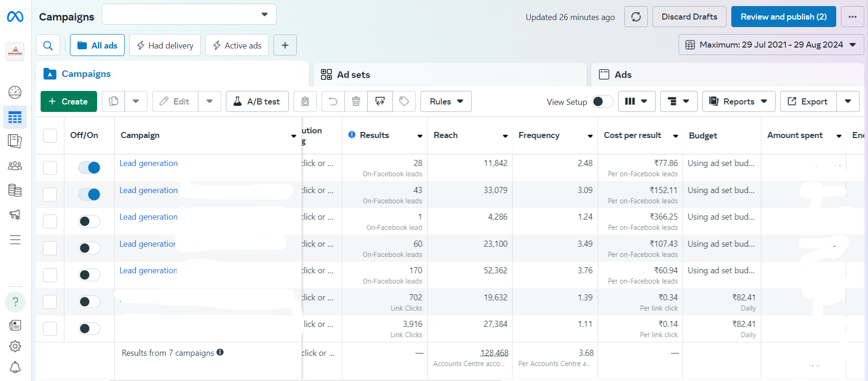Image resolution: width=868 pixels, height=381 pixels.
Task: Turn off the first Lead generation campaign
Action: [89, 167]
